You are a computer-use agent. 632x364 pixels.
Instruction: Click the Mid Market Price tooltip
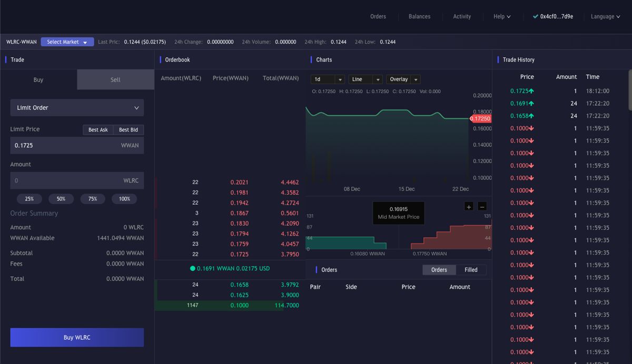pyautogui.click(x=399, y=213)
